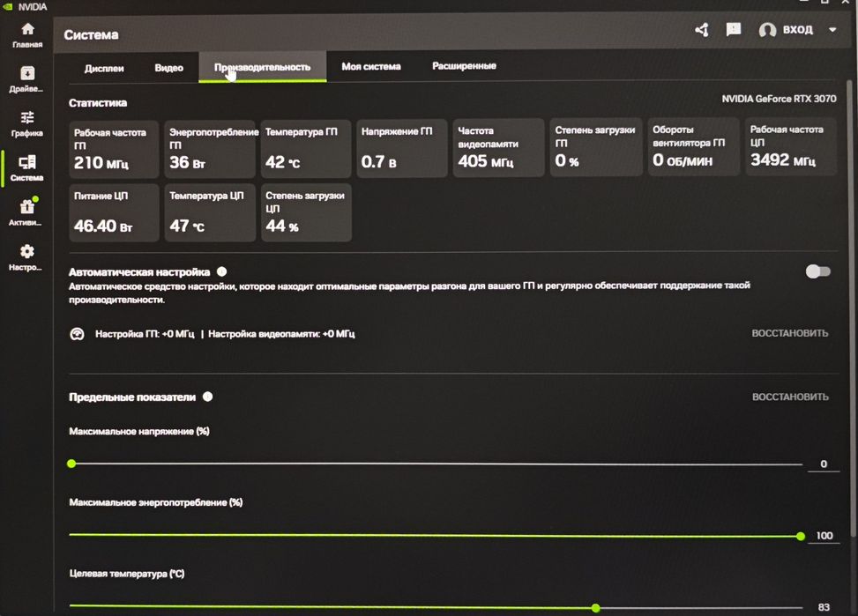Click the Рабочая частота ЦП 3492 МГц card

tap(791, 146)
